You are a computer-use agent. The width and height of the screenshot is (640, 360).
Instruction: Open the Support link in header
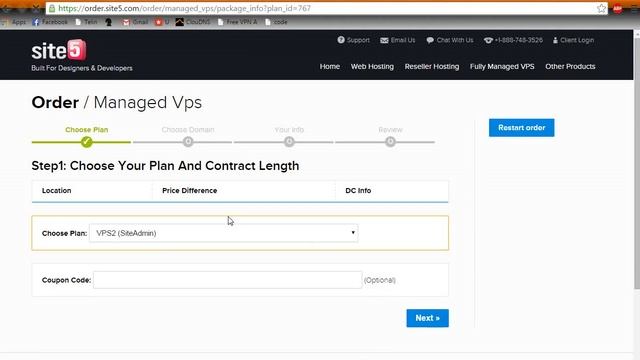click(x=353, y=40)
